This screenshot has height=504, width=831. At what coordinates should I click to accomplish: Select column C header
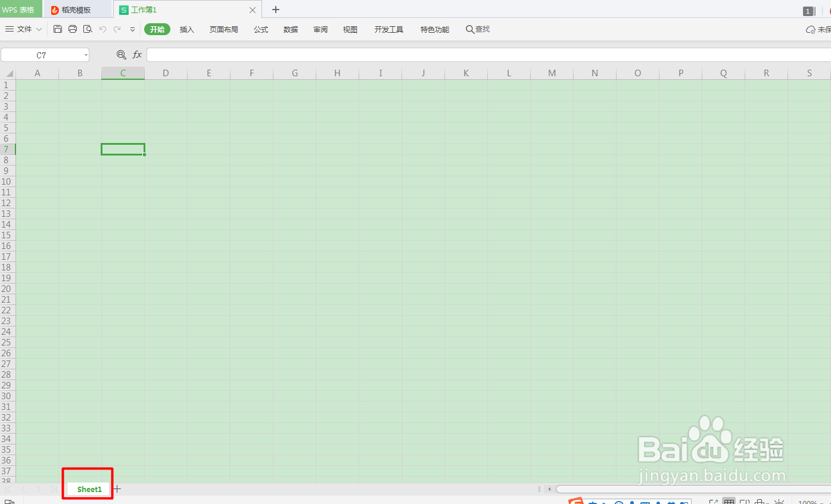tap(123, 73)
